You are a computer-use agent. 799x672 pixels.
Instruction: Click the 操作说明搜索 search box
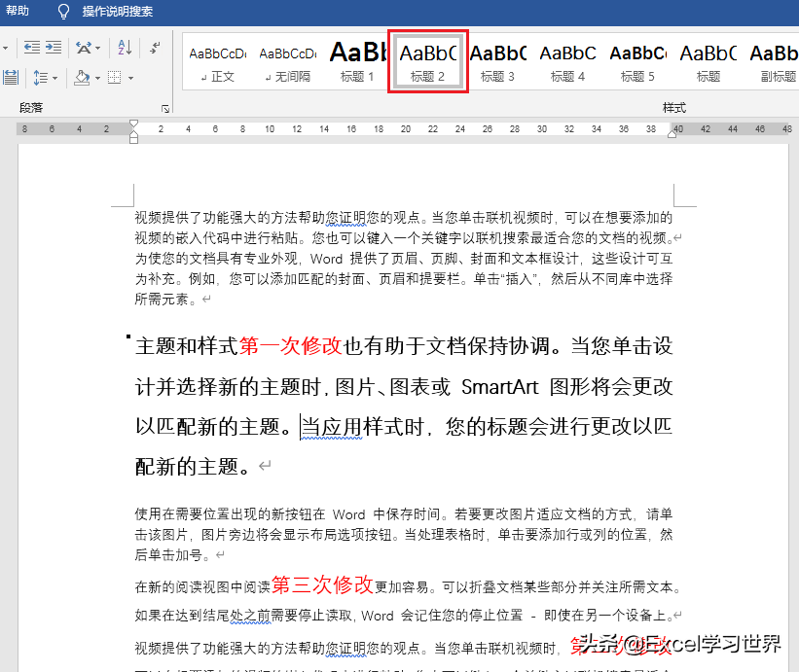[117, 12]
